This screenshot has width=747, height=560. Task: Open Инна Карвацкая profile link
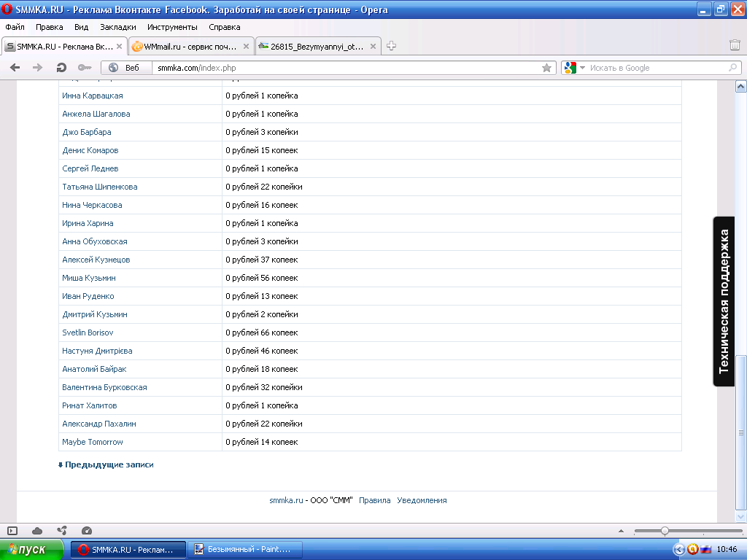93,96
